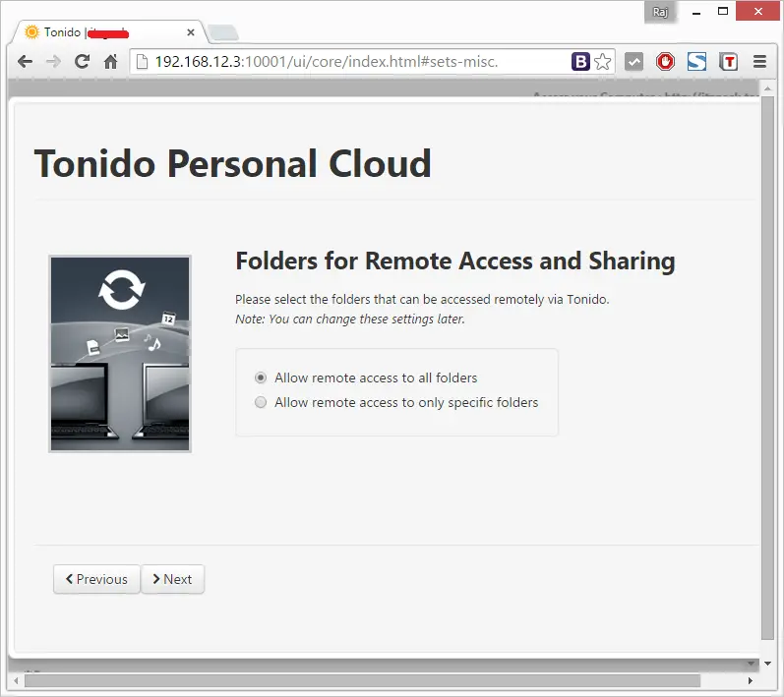Click the vertical scrollbar thumb
This screenshot has width=784, height=697.
coord(767,368)
